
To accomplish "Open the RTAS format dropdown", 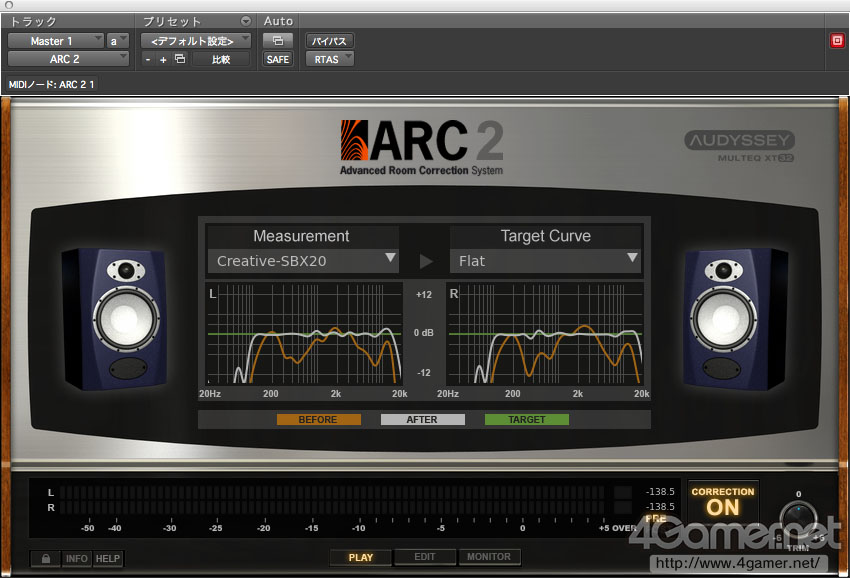I will (330, 59).
